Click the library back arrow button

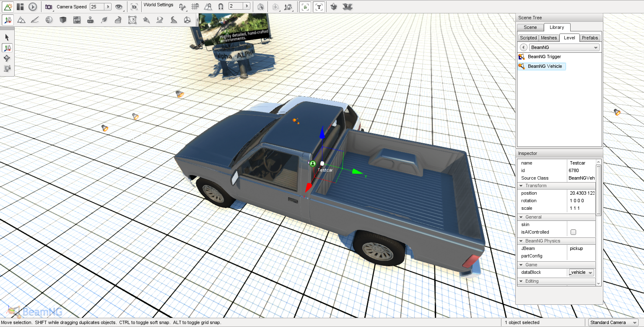pyautogui.click(x=523, y=47)
